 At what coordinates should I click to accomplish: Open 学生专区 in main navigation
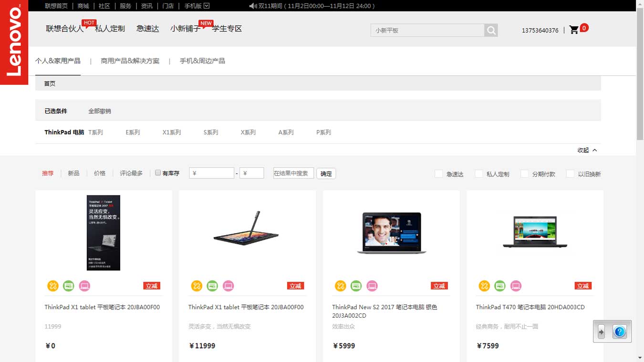tap(227, 29)
